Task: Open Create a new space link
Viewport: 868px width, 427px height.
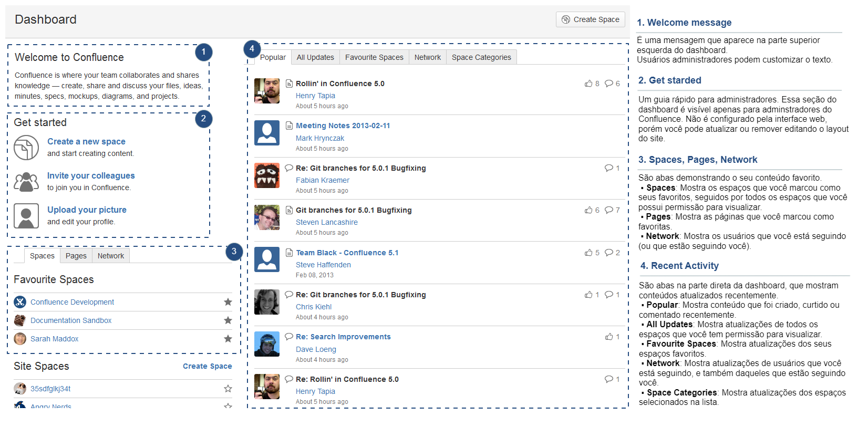Action: (x=86, y=141)
